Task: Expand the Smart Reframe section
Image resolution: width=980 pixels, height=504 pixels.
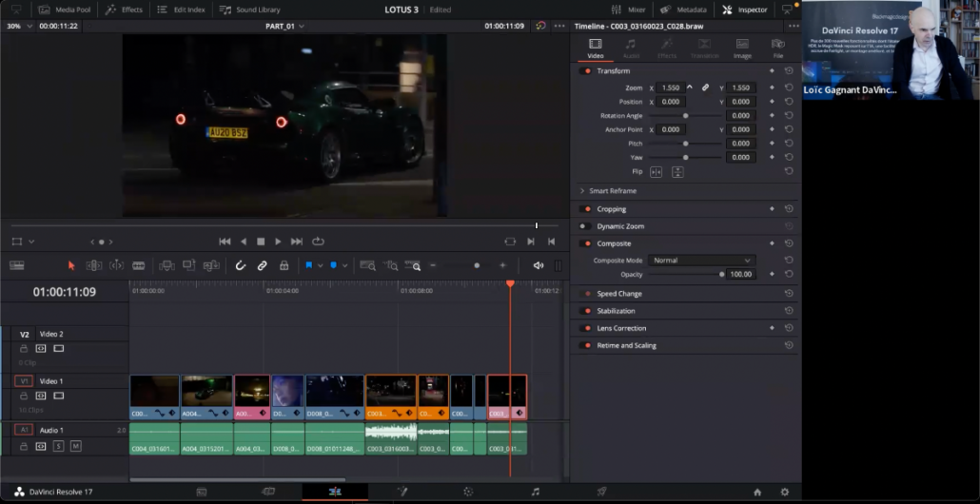Action: [x=582, y=190]
